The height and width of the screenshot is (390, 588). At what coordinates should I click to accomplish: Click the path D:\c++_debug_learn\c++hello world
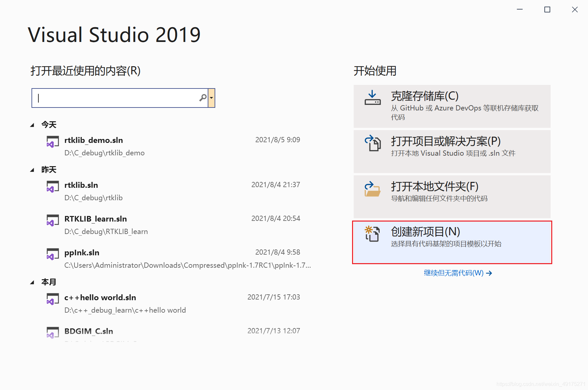[125, 310]
